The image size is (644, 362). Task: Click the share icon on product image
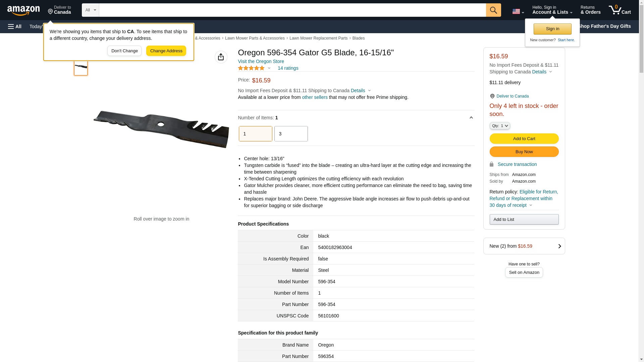pos(221,57)
